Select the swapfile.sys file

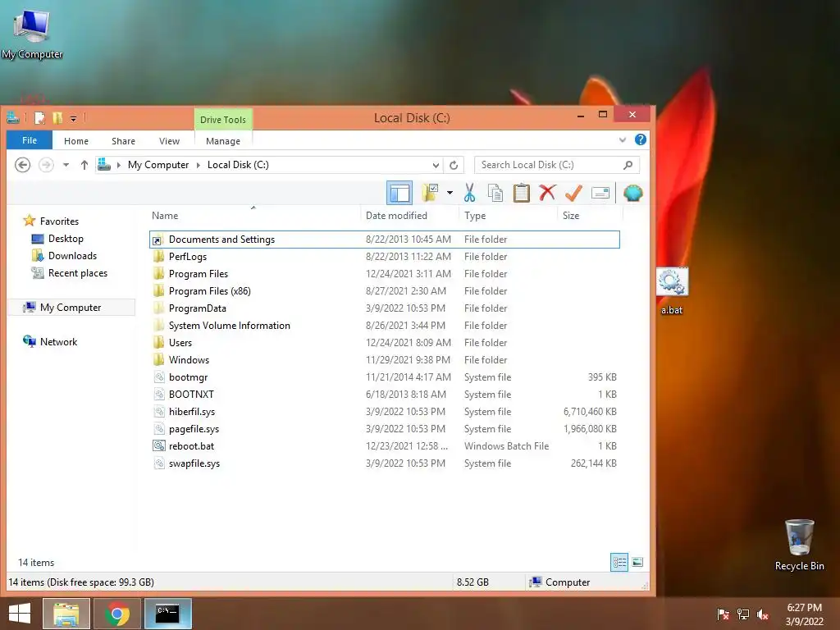(384, 463)
